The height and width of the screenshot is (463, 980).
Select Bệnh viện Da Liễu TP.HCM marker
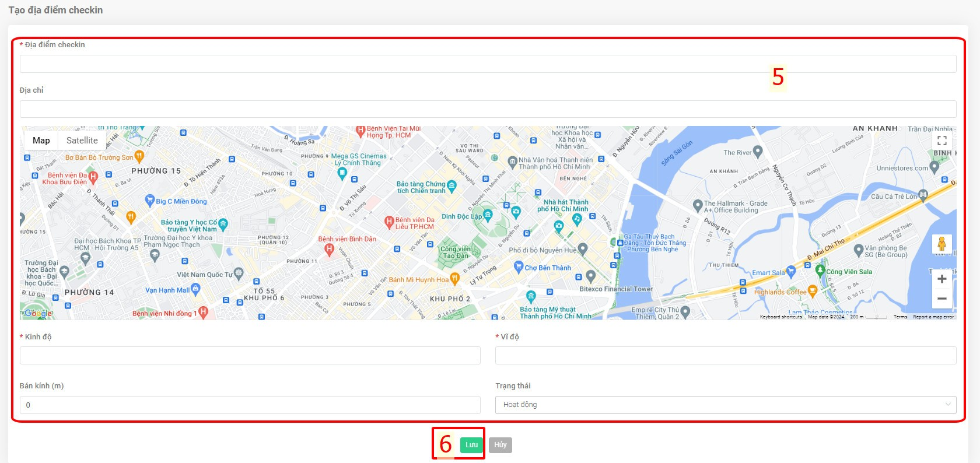[389, 222]
